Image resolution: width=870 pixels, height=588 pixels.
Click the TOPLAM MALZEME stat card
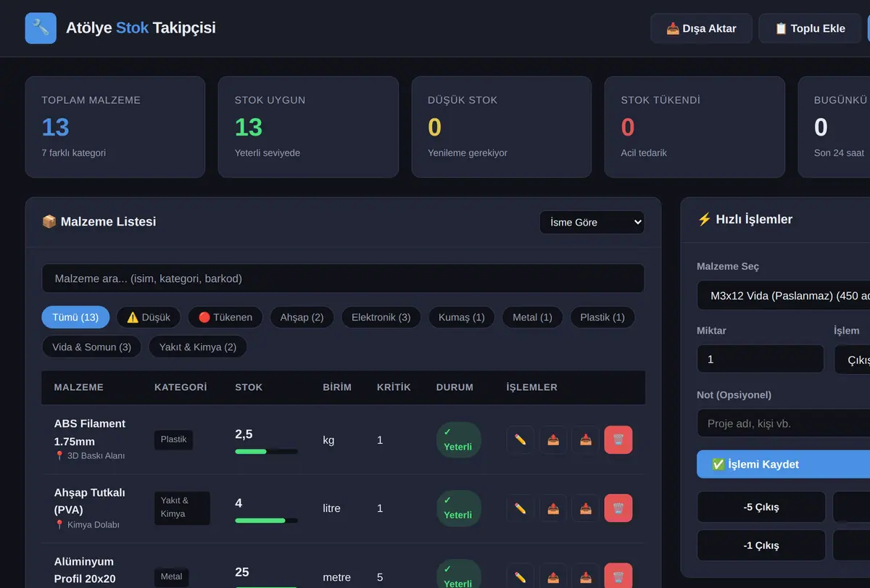115,127
